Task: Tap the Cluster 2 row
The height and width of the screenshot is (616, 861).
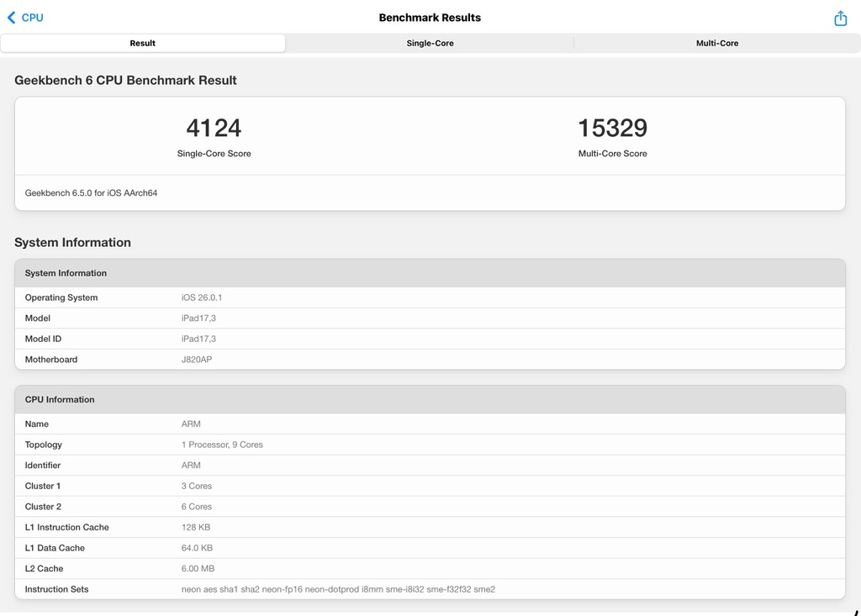Action: tap(430, 507)
